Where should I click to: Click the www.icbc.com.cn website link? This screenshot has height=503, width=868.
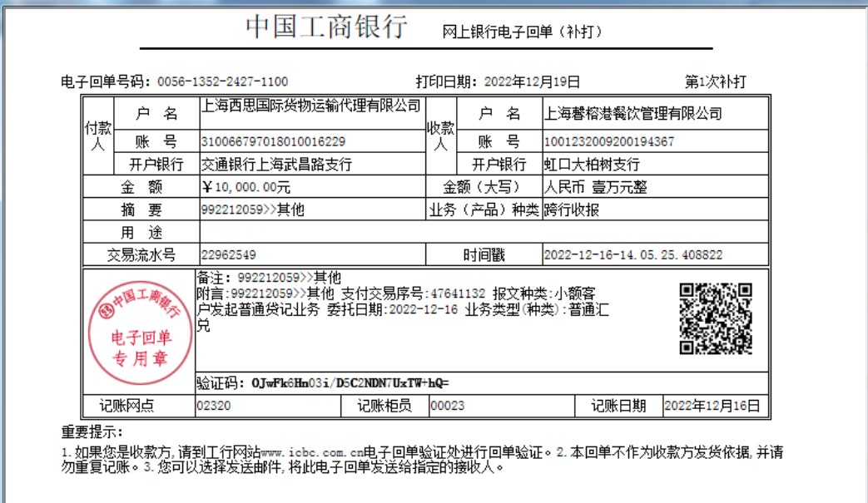tap(312, 453)
